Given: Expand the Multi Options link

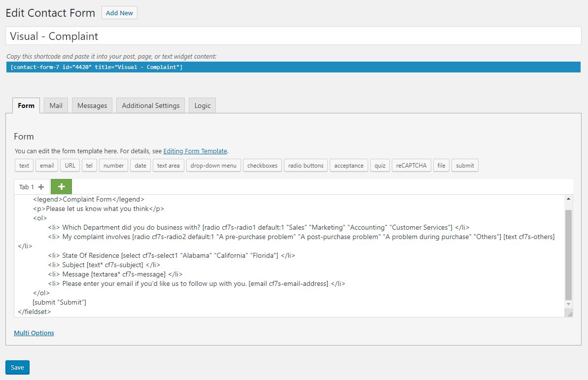Looking at the screenshot, I should (34, 333).
